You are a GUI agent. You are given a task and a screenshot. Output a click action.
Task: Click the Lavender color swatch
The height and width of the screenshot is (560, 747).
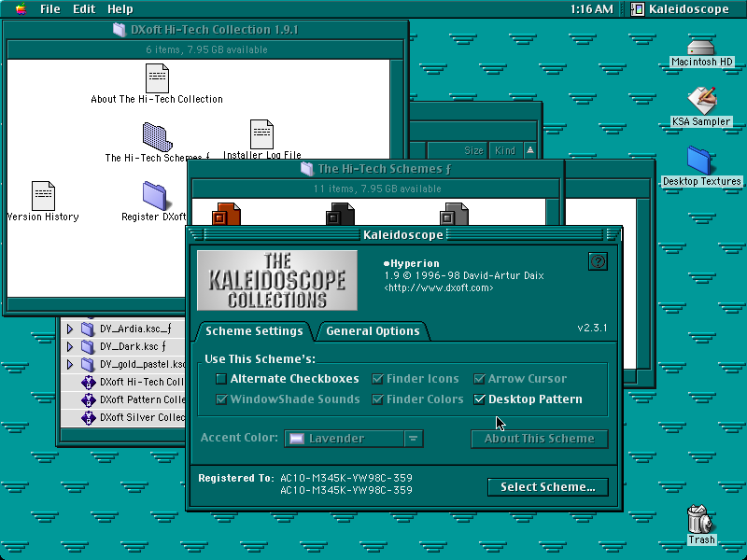pos(297,439)
